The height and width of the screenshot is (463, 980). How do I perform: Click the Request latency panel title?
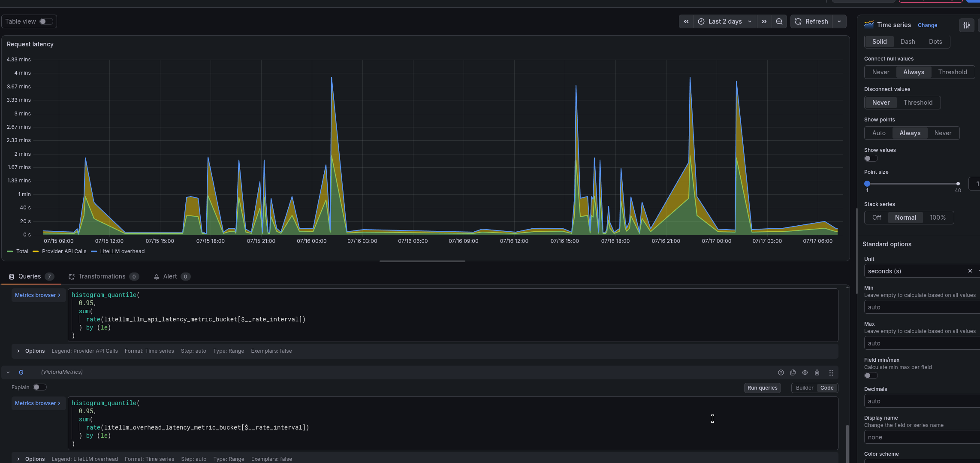(x=30, y=44)
